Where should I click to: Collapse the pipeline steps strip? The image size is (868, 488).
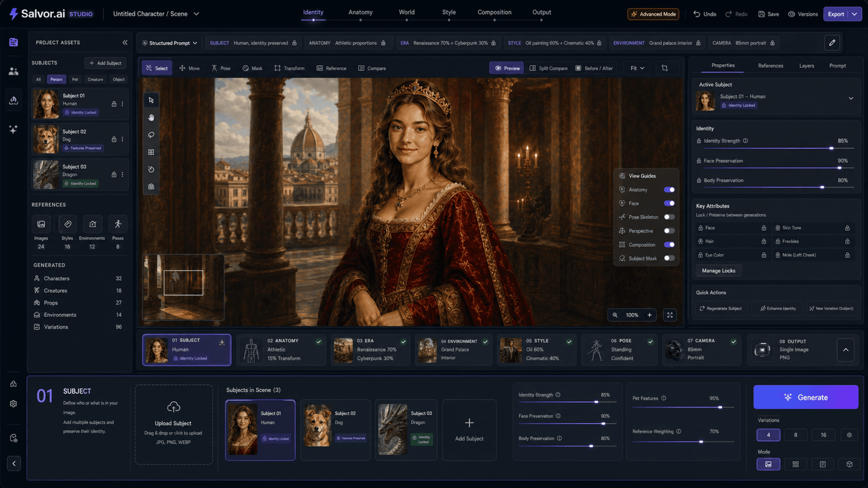846,350
